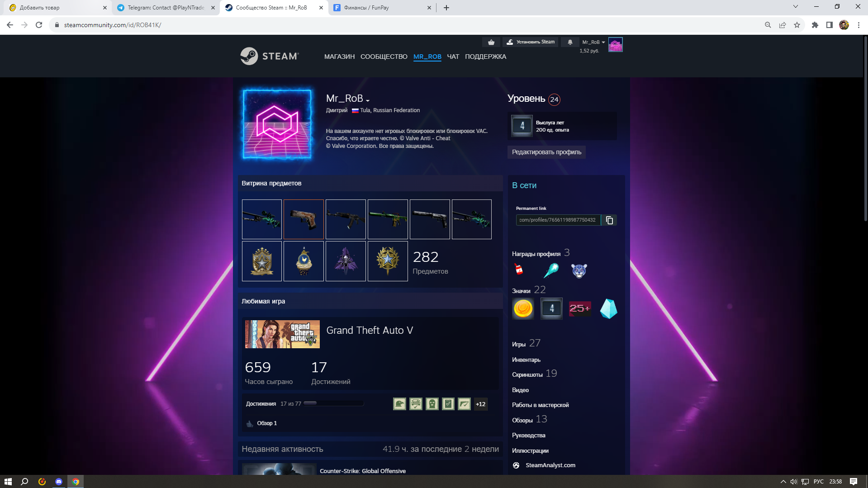Open the Обзор 1 review link

(x=266, y=423)
